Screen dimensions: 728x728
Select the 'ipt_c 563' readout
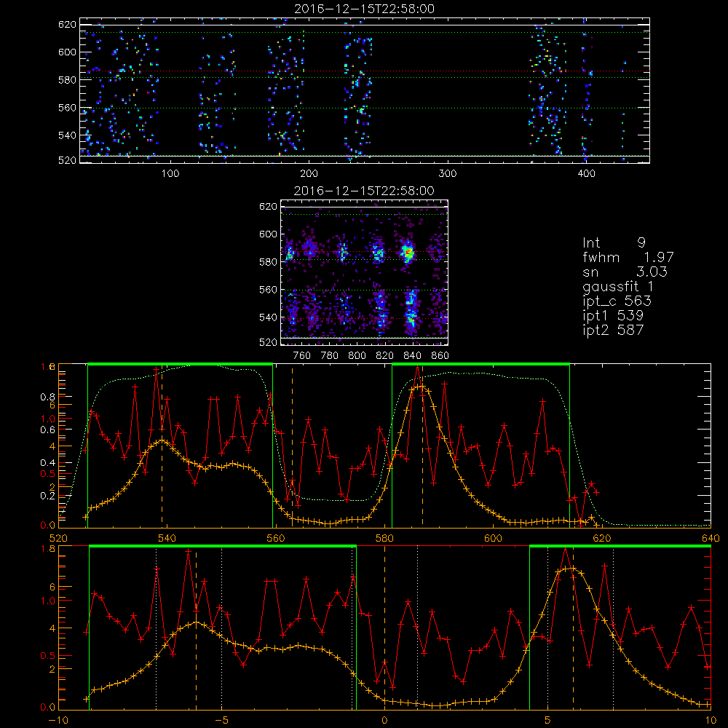click(617, 301)
